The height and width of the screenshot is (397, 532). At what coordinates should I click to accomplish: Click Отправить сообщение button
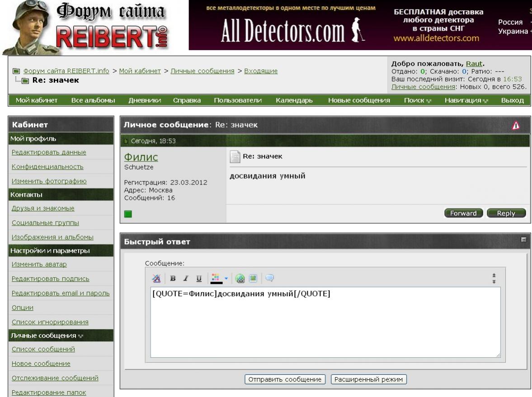click(x=285, y=379)
